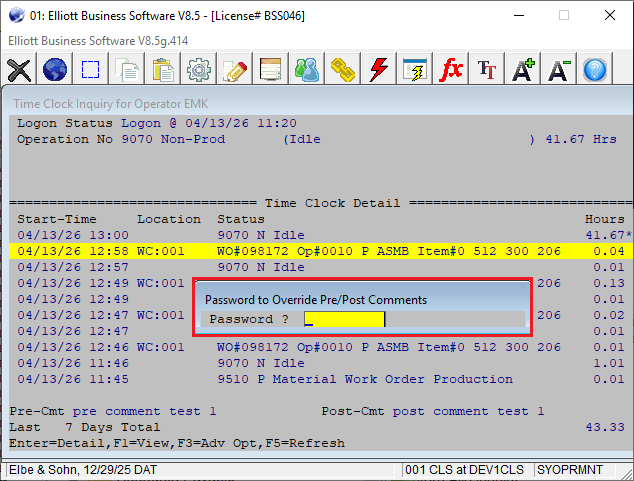The height and width of the screenshot is (481, 634).
Task: Open the blue globe web icon
Action: click(x=55, y=70)
